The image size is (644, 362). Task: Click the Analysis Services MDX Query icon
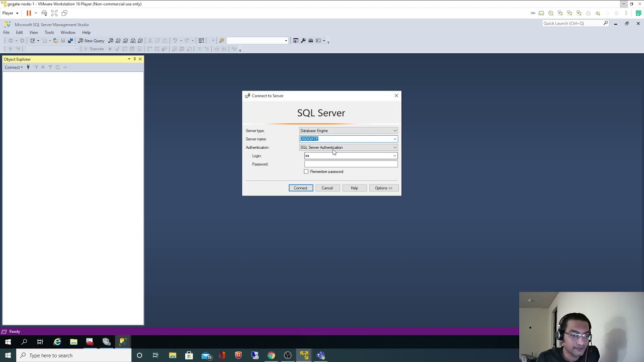(118, 41)
